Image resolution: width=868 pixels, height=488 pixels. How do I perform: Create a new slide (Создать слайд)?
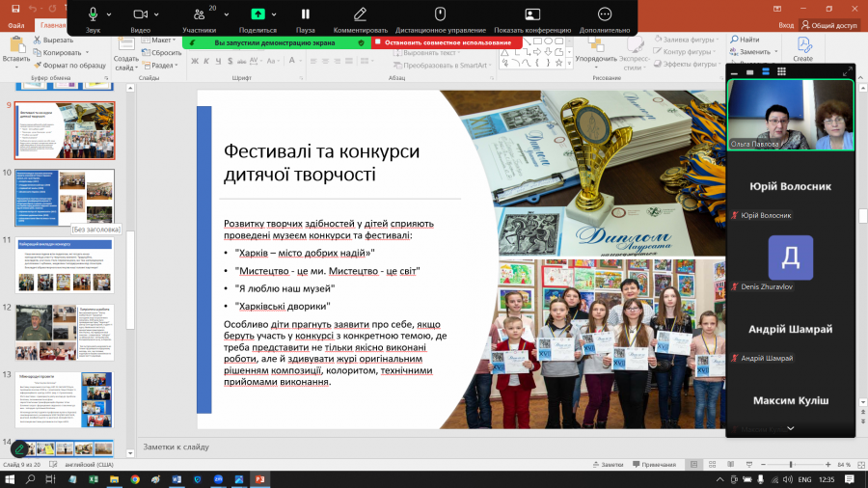[x=125, y=54]
